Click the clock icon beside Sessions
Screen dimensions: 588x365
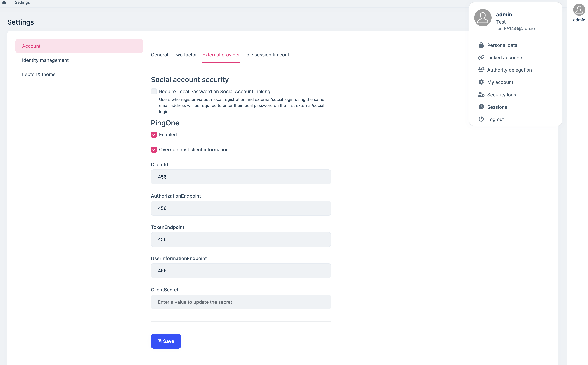coord(481,107)
